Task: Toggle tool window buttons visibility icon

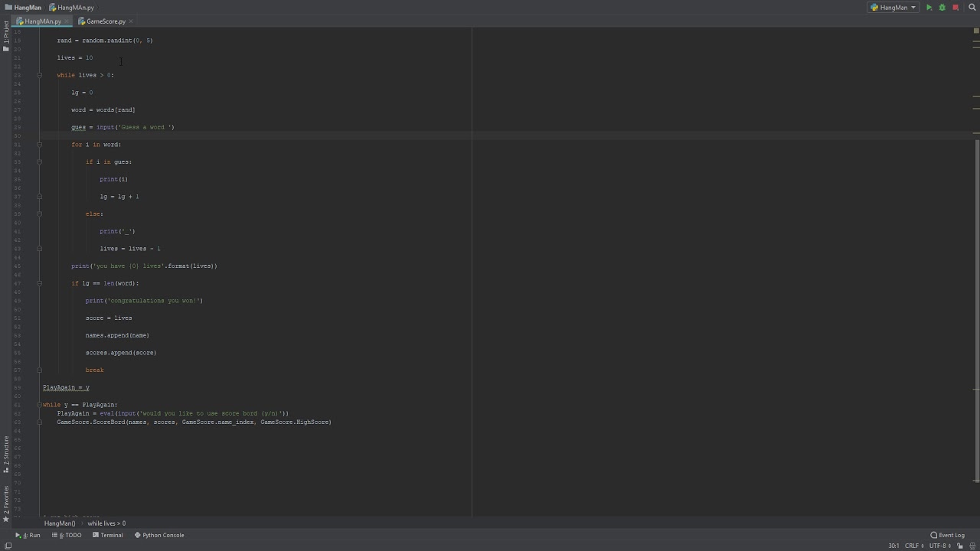Action: [8, 546]
